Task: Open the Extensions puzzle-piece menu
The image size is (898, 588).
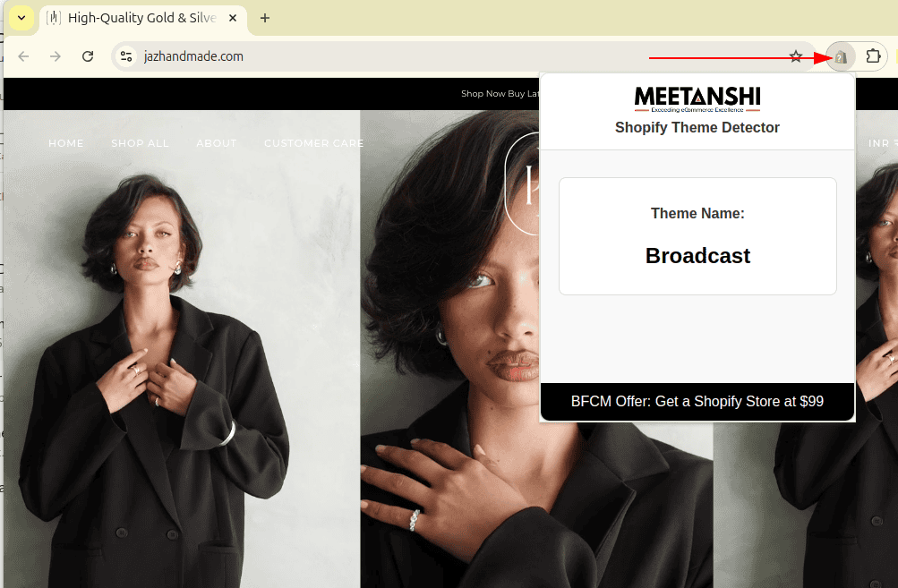Action: tap(873, 56)
